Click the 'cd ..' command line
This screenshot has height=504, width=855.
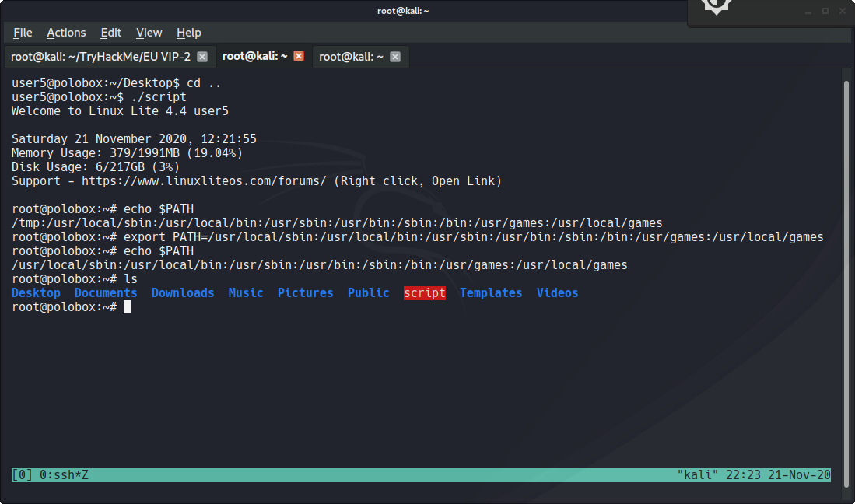pos(116,83)
